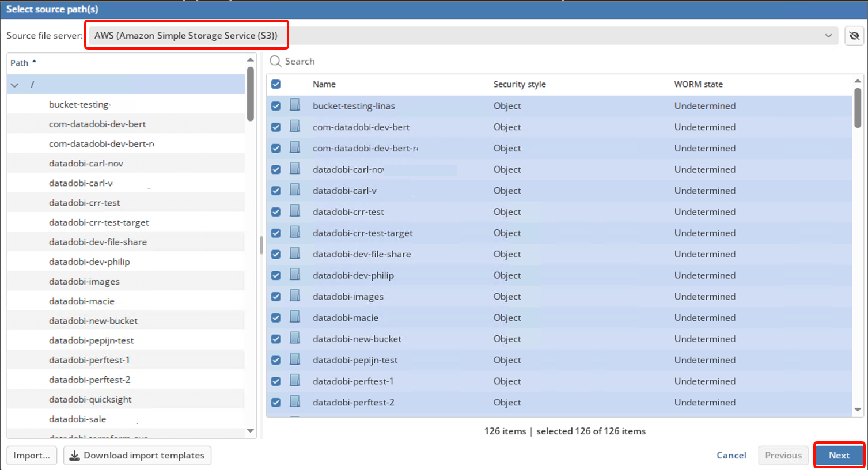Select datadobi-quicksight in the path tree
This screenshot has height=470, width=868.
click(x=90, y=399)
